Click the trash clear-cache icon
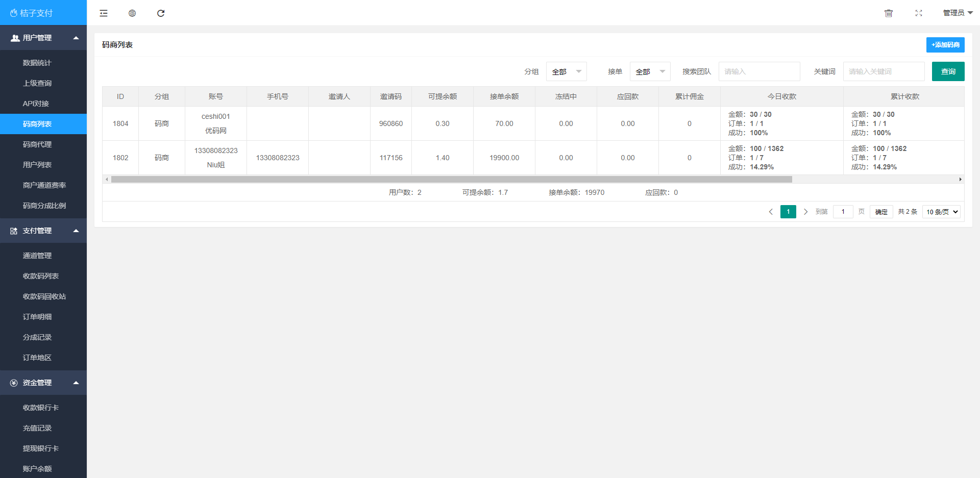Viewport: 980px width, 478px height. [x=889, y=13]
